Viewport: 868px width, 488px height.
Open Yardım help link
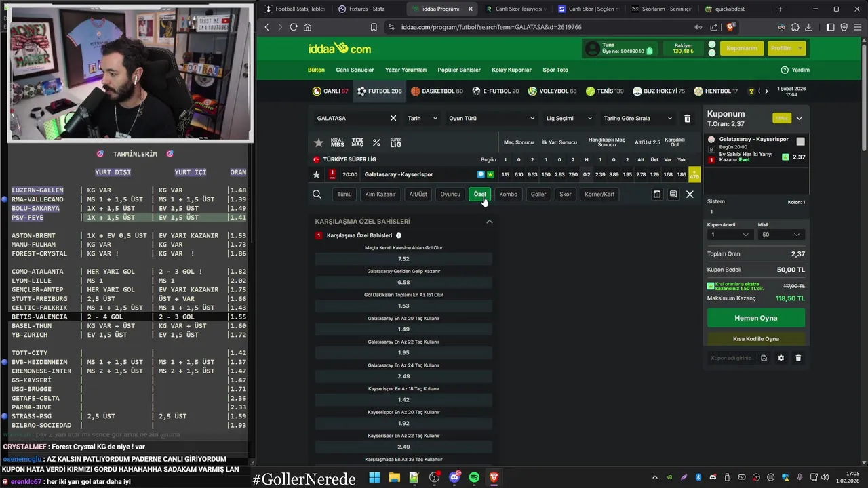pyautogui.click(x=795, y=70)
